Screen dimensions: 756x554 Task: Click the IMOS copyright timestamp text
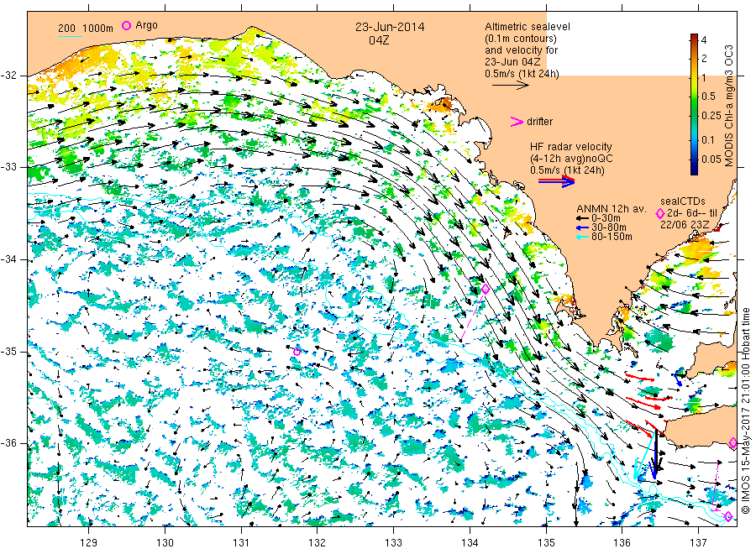pyautogui.click(x=746, y=411)
